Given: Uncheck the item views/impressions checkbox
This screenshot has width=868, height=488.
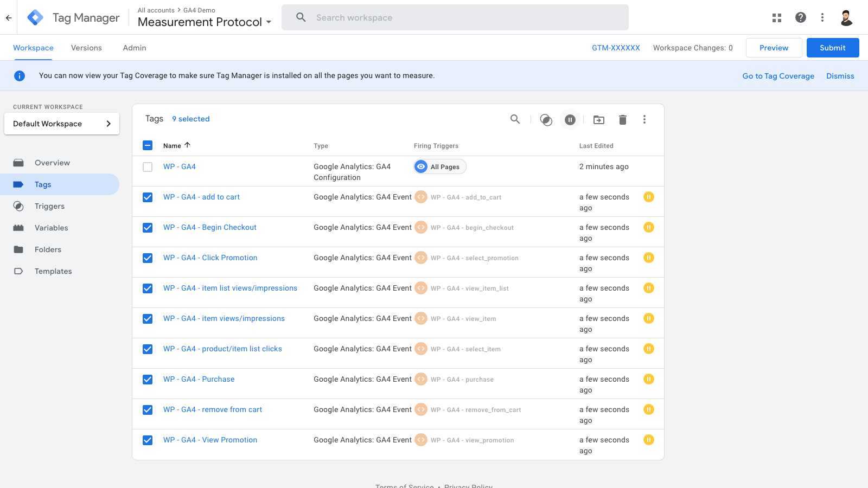Looking at the screenshot, I should tap(148, 319).
